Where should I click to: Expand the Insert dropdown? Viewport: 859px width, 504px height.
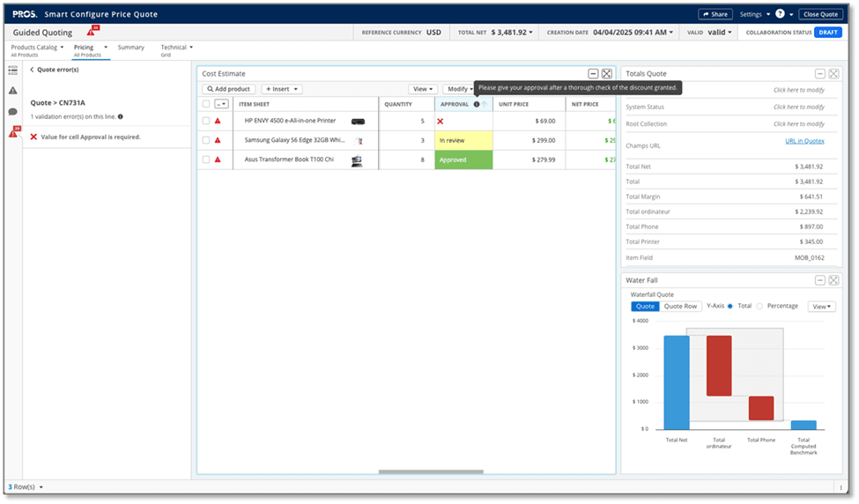tap(281, 89)
